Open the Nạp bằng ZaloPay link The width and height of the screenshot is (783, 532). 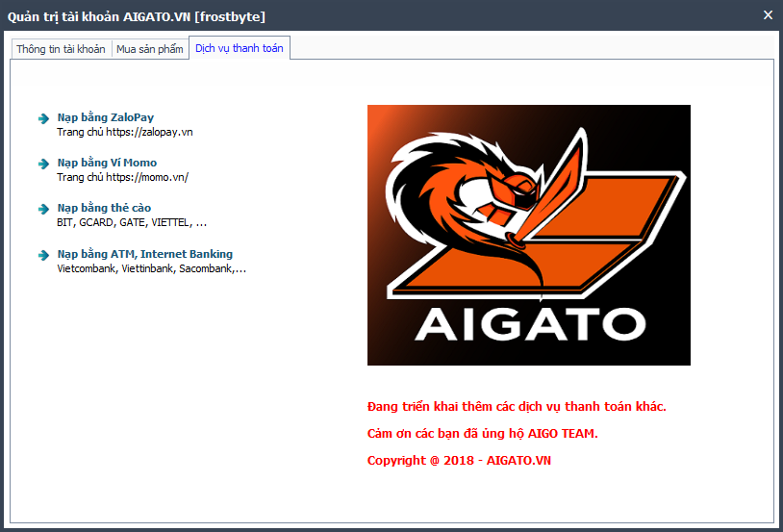pos(106,117)
